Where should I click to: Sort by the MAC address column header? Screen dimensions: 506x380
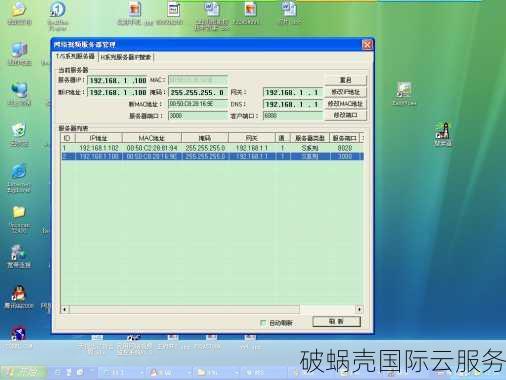[x=152, y=138]
